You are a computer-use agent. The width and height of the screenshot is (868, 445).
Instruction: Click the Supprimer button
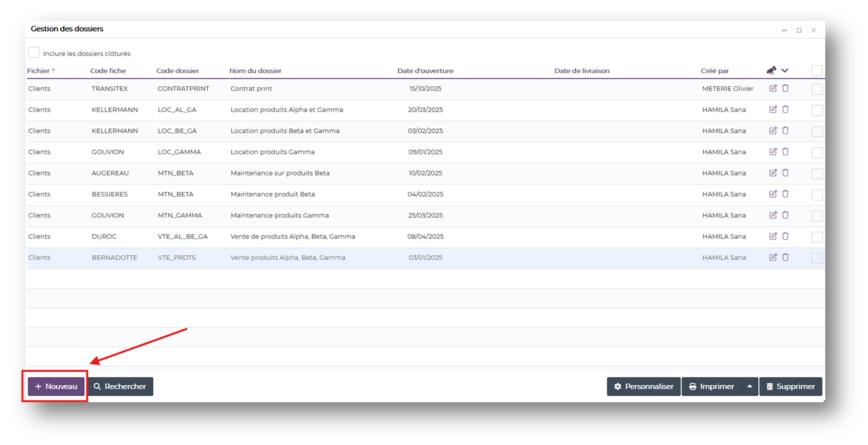click(790, 386)
